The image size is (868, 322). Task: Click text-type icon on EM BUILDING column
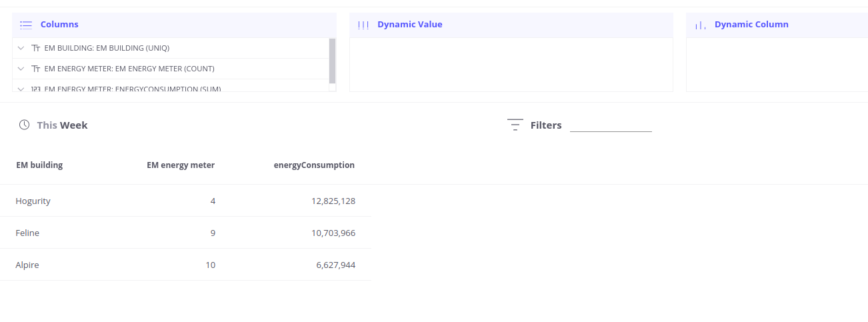point(36,48)
